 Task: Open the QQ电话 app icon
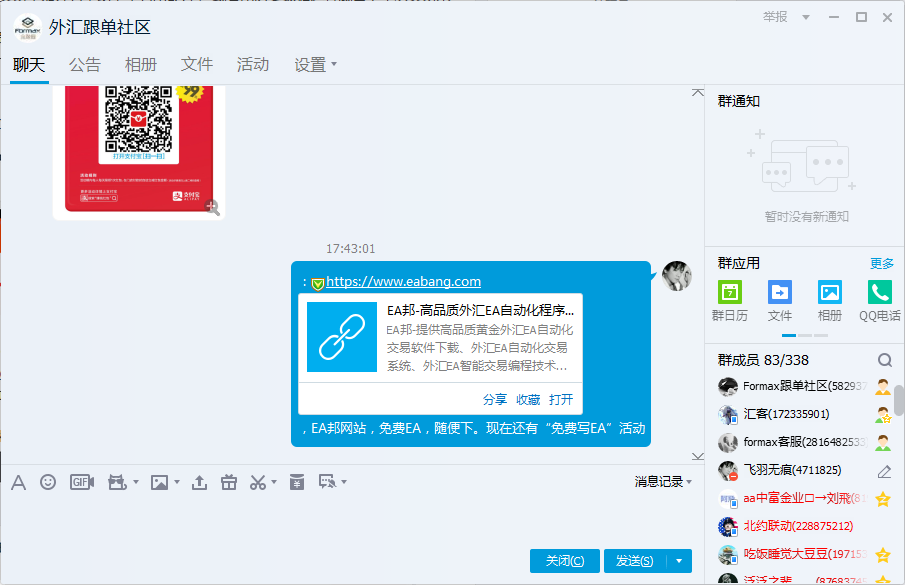pyautogui.click(x=880, y=301)
